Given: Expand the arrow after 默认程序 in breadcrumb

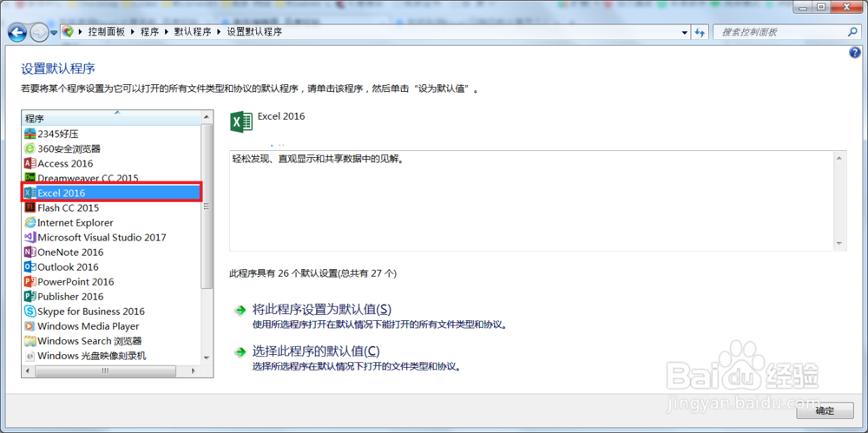Looking at the screenshot, I should [x=219, y=32].
